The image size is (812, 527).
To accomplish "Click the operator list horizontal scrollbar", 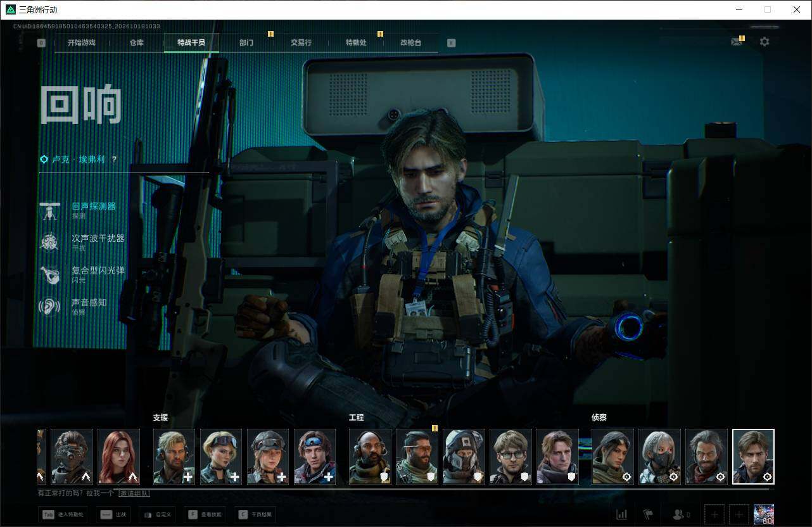I will (x=405, y=488).
